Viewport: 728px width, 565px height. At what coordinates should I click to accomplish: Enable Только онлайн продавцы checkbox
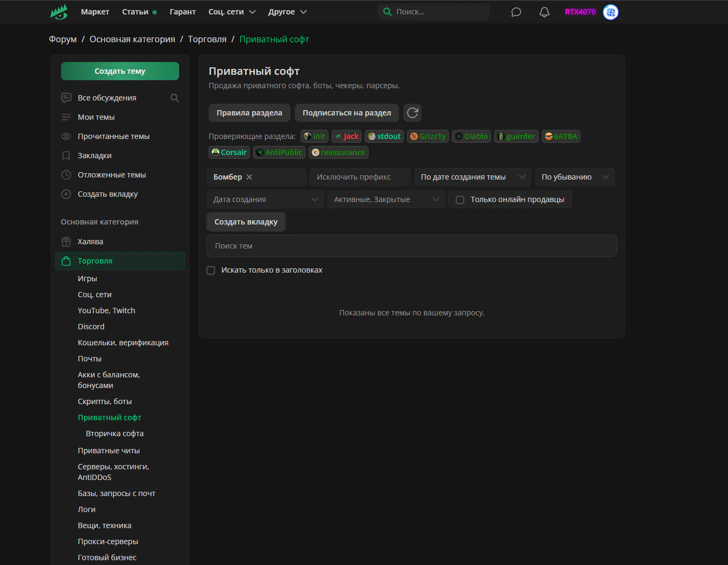pos(460,199)
